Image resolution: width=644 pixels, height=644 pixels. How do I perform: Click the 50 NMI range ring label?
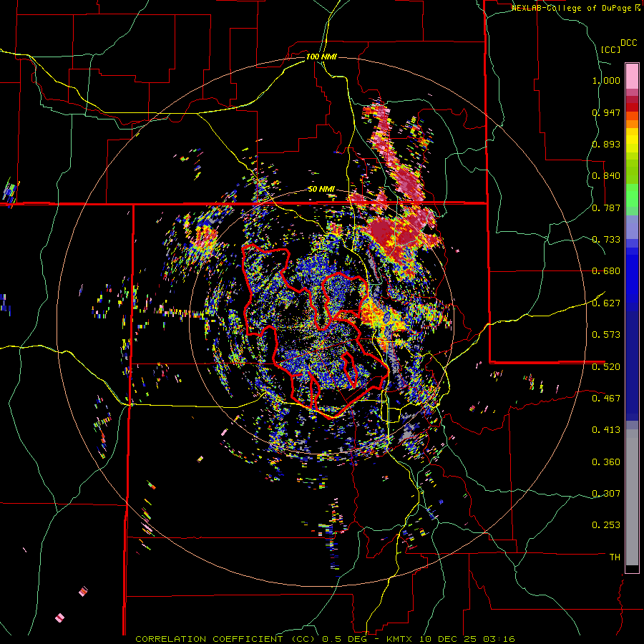tap(321, 190)
